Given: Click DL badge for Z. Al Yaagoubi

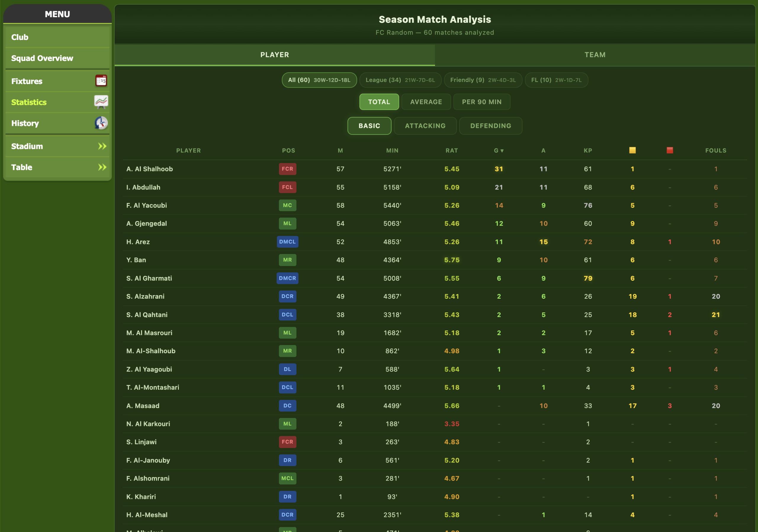Looking at the screenshot, I should click(x=287, y=369).
